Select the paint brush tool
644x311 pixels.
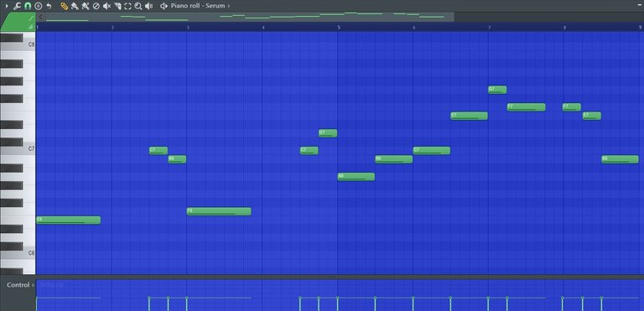point(75,6)
